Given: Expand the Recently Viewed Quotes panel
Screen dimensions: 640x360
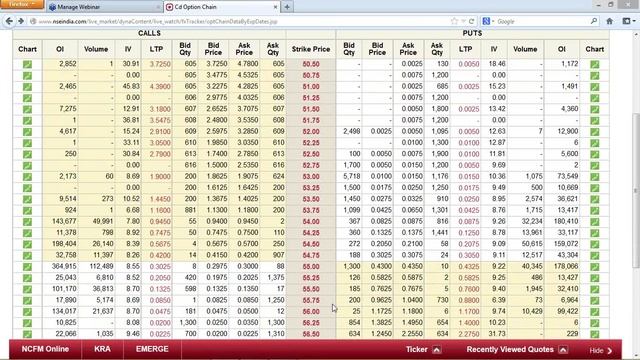Looking at the screenshot, I should pos(563,350).
